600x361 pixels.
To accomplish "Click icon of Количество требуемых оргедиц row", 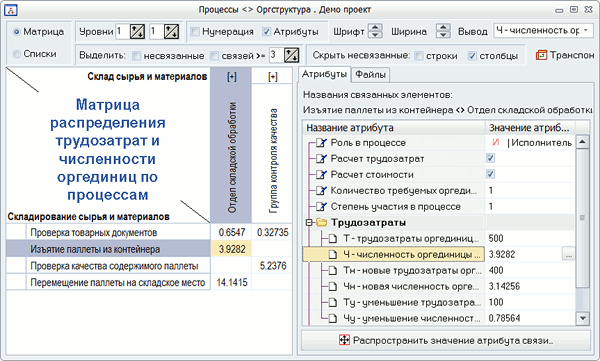I will 322,191.
